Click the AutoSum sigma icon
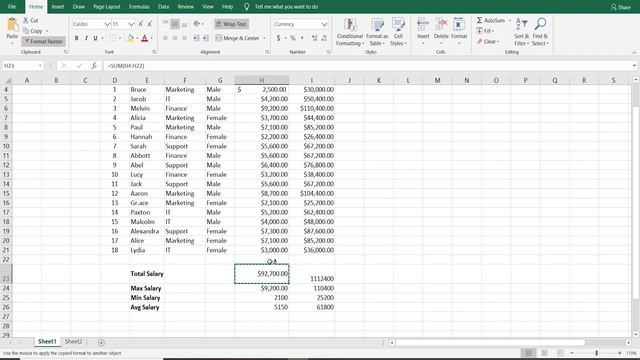This screenshot has width=640, height=360. (x=480, y=20)
